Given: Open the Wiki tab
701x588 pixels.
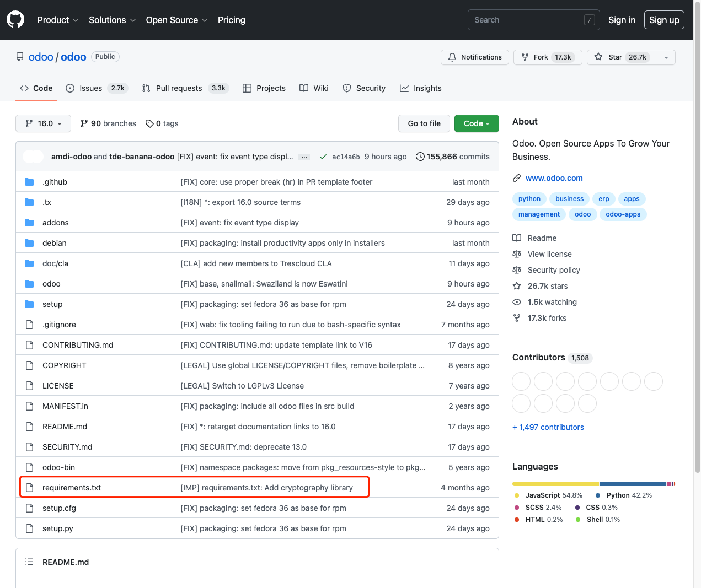Looking at the screenshot, I should [x=314, y=88].
